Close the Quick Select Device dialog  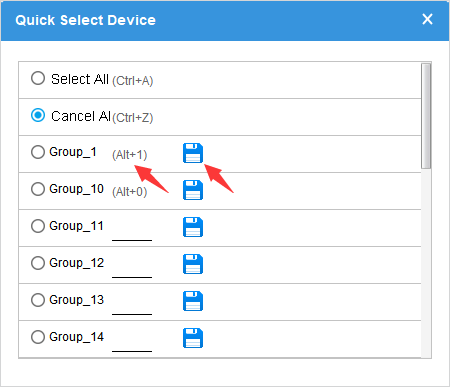tap(427, 19)
